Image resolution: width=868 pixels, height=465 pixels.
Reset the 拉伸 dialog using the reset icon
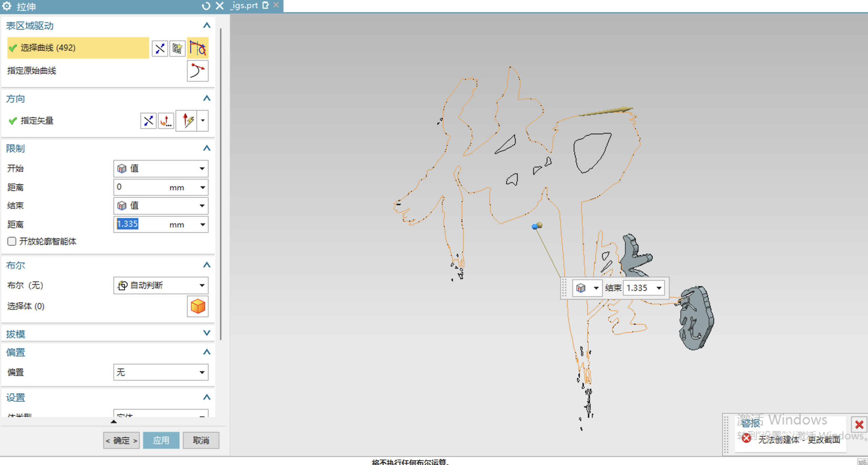(x=206, y=6)
